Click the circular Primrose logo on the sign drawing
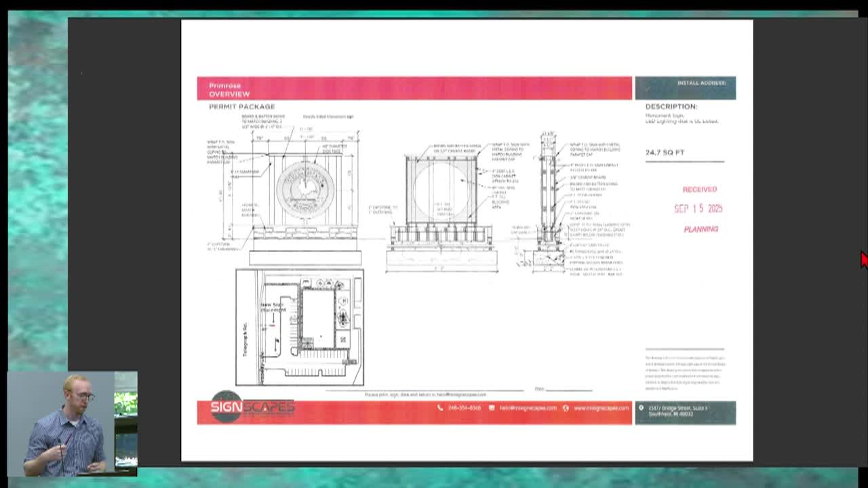 tap(305, 188)
